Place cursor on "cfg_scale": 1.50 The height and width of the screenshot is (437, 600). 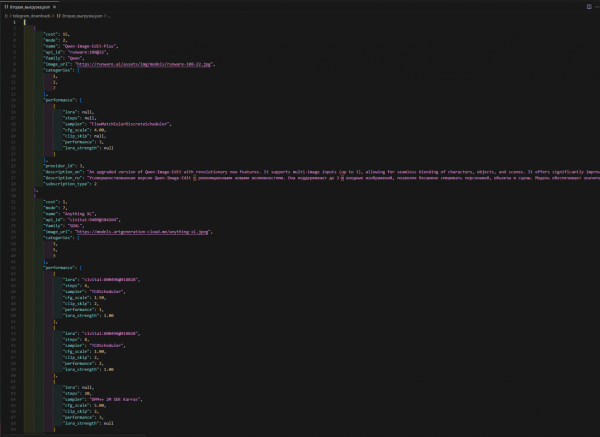point(84,298)
